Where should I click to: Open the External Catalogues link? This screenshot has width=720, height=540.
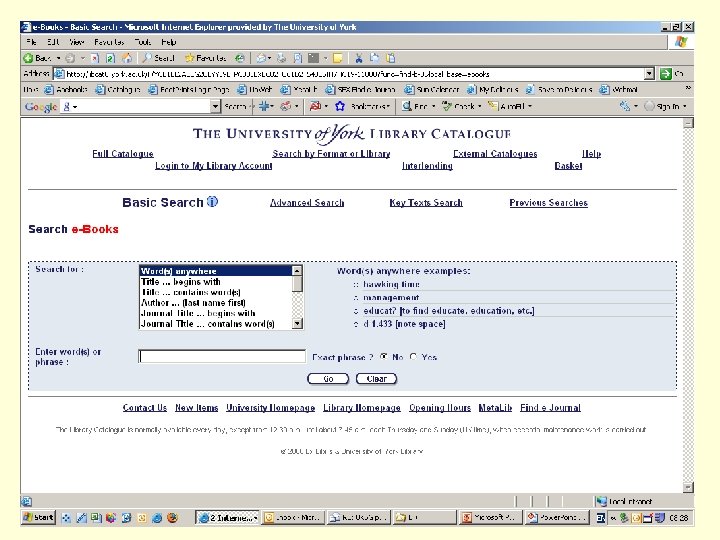pos(495,153)
